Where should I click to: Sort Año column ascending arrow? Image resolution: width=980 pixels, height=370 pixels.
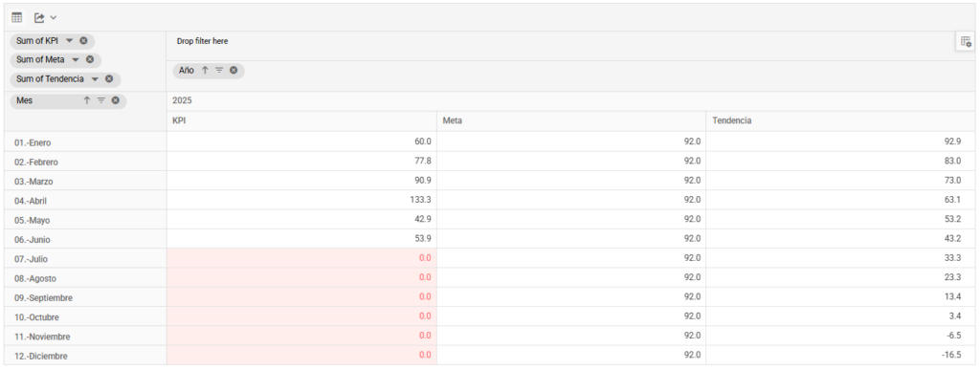(x=205, y=71)
